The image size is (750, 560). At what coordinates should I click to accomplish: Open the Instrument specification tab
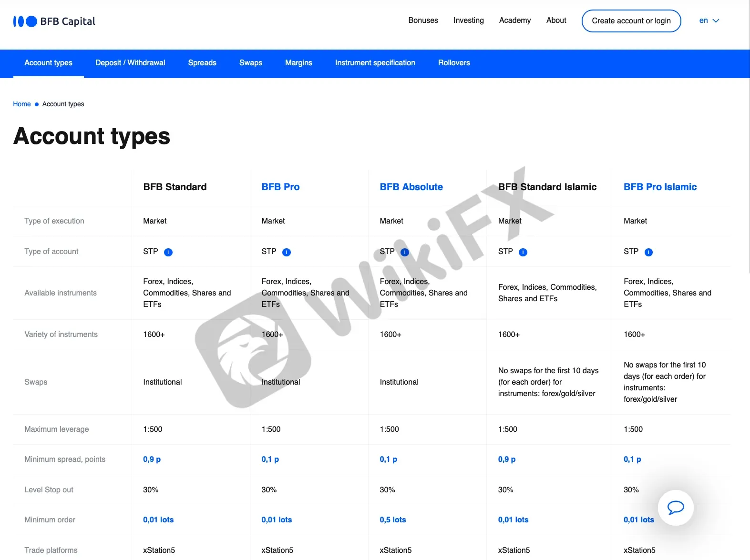point(375,63)
